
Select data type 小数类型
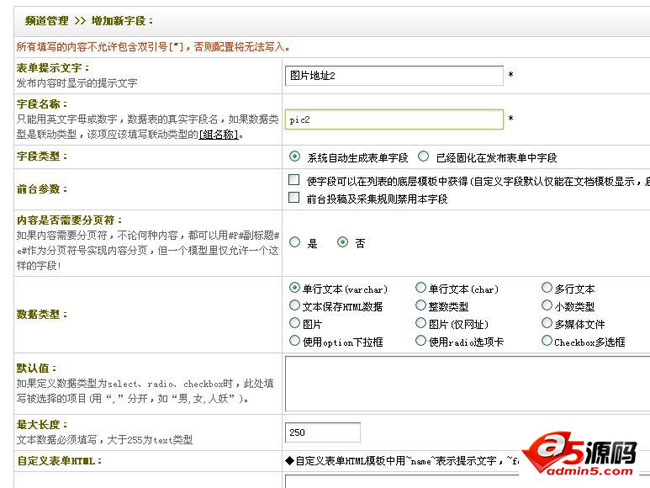pyautogui.click(x=547, y=305)
